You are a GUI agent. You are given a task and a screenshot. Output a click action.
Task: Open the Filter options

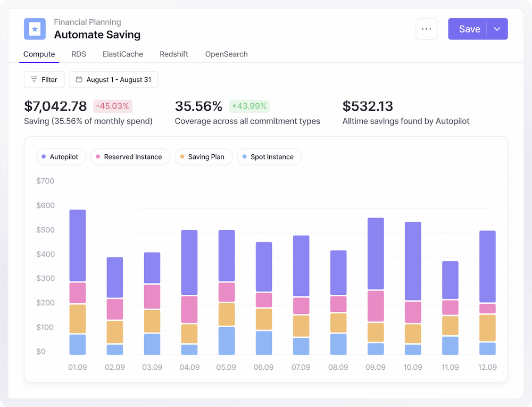(44, 80)
